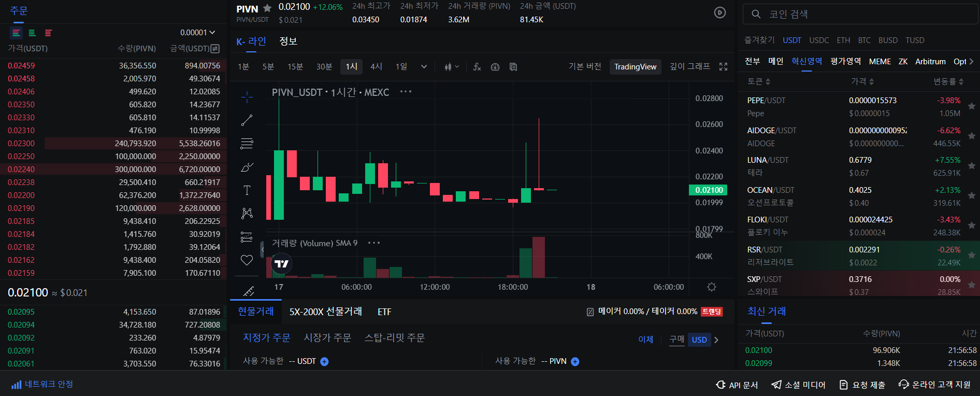Open video tutorial play icon
The width and height of the screenshot is (980, 396).
pyautogui.click(x=720, y=12)
